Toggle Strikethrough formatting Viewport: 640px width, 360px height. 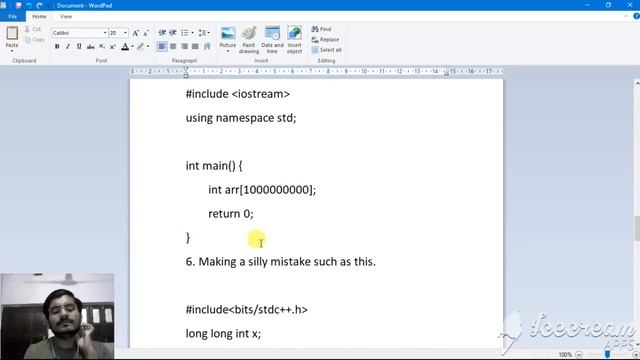click(90, 47)
